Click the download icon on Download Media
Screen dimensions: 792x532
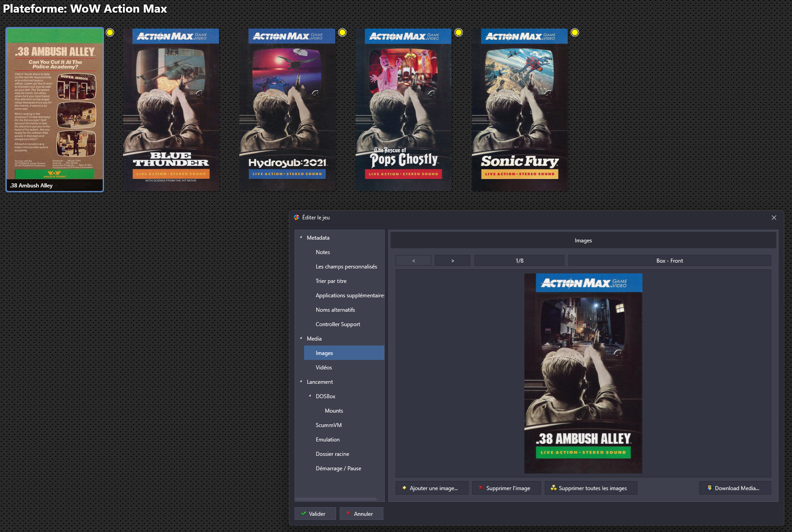tap(710, 488)
